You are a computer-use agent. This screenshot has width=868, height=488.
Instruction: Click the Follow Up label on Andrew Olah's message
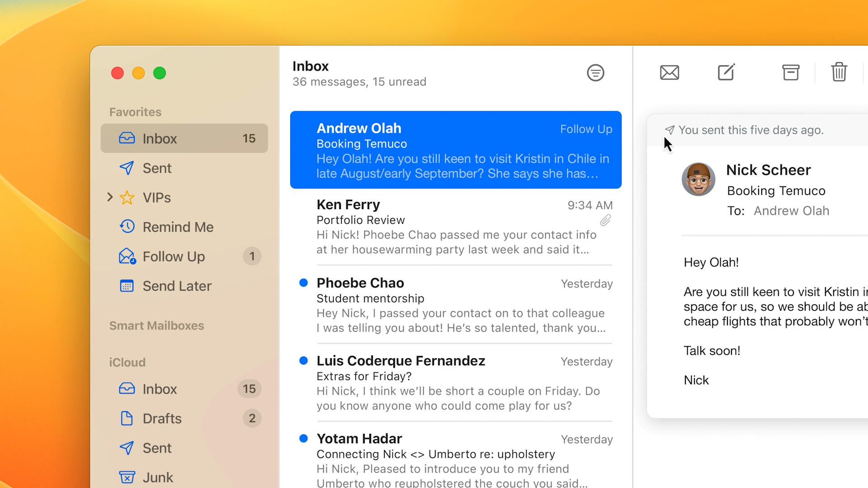tap(586, 129)
